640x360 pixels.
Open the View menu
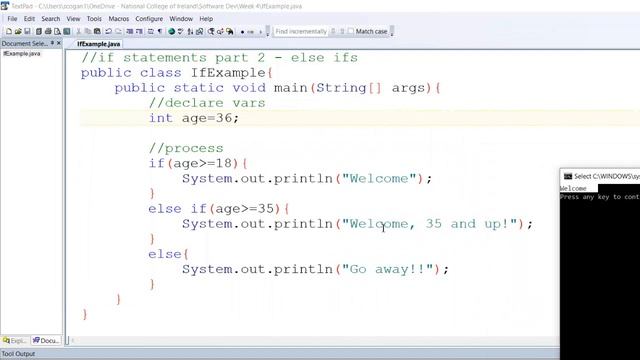click(x=73, y=19)
